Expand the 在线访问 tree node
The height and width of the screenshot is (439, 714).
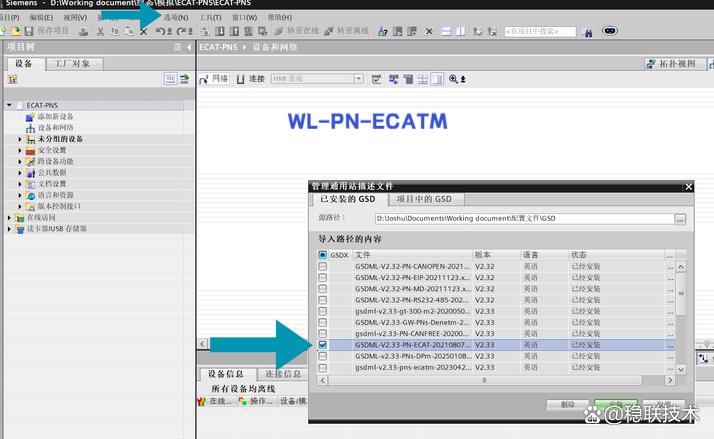click(9, 218)
